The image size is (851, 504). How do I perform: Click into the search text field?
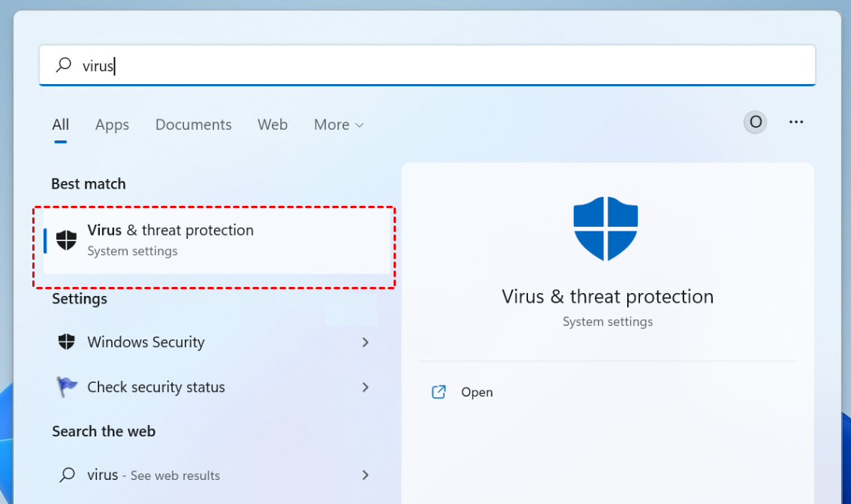click(451, 65)
